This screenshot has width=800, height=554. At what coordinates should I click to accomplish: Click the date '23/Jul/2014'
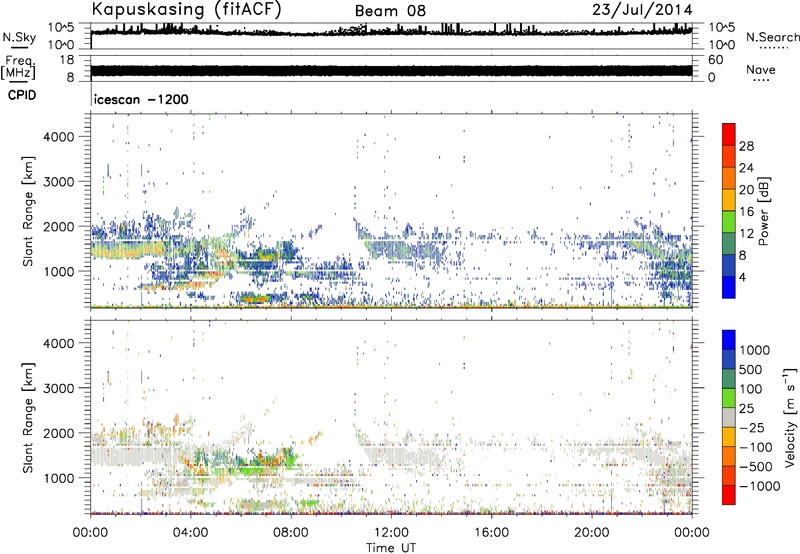(x=642, y=10)
